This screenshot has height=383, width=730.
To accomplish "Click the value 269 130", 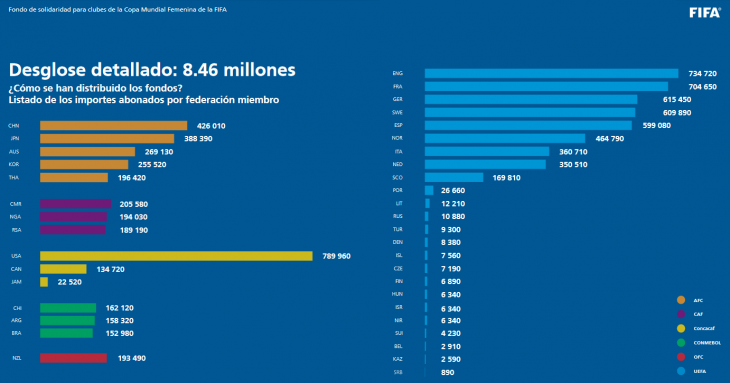I will 159,152.
